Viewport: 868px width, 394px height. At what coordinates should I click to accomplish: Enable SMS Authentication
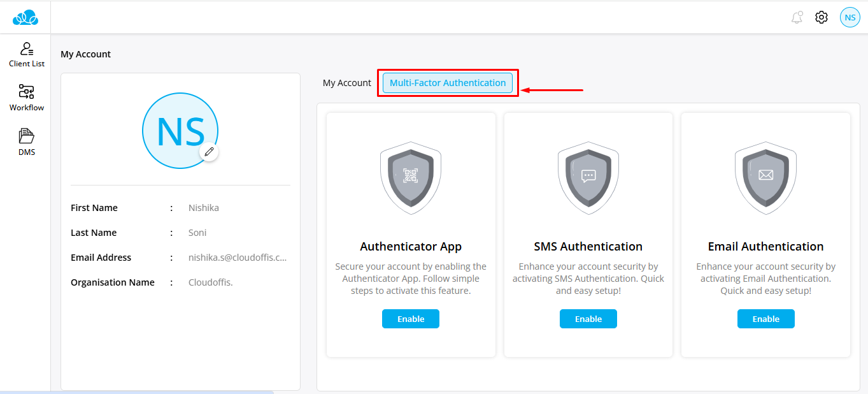(588, 319)
